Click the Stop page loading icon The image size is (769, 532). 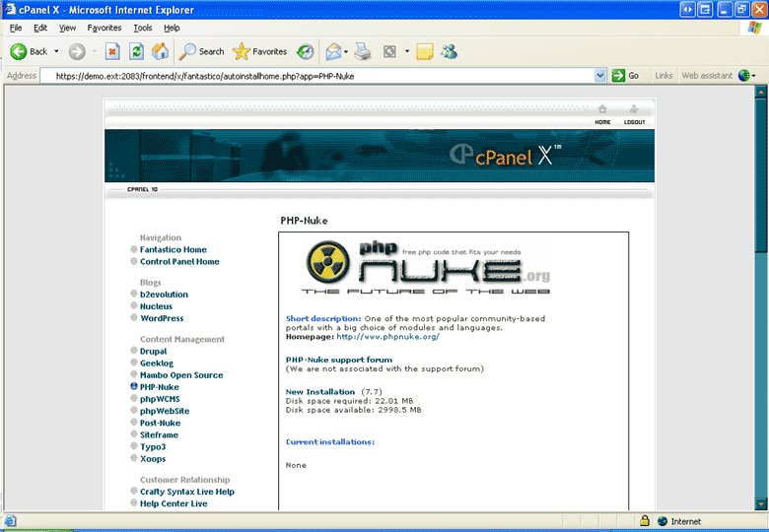[x=112, y=51]
